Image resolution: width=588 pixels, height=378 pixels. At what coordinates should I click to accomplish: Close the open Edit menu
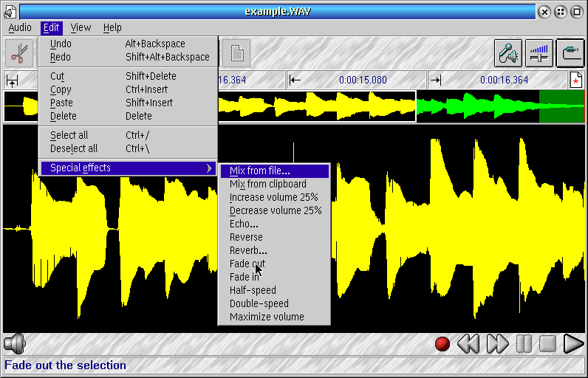pos(52,28)
